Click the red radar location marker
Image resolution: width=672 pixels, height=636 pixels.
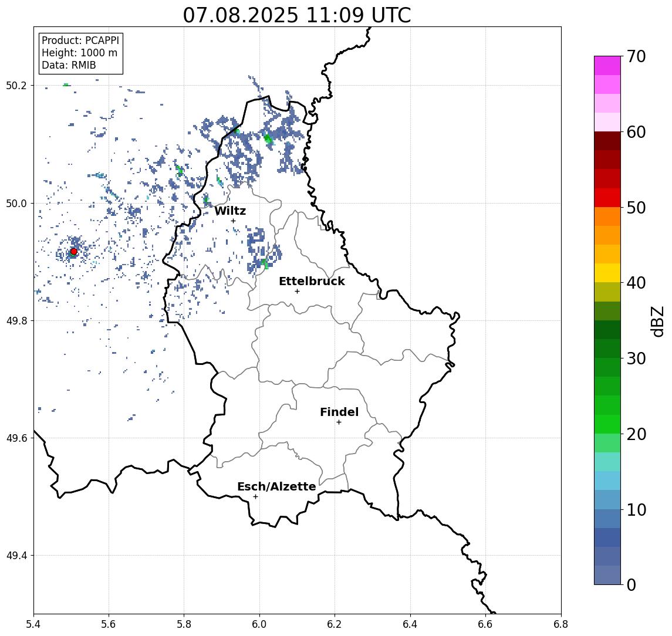click(x=74, y=252)
